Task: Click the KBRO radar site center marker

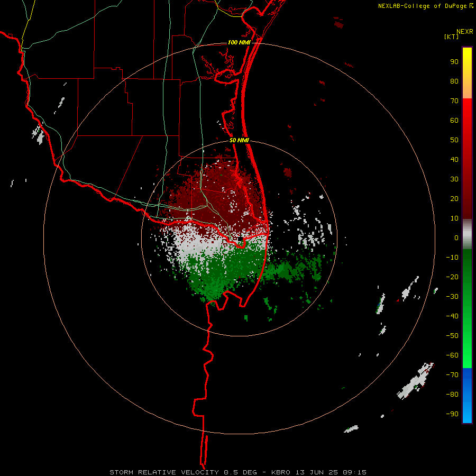Action: pyautogui.click(x=240, y=239)
